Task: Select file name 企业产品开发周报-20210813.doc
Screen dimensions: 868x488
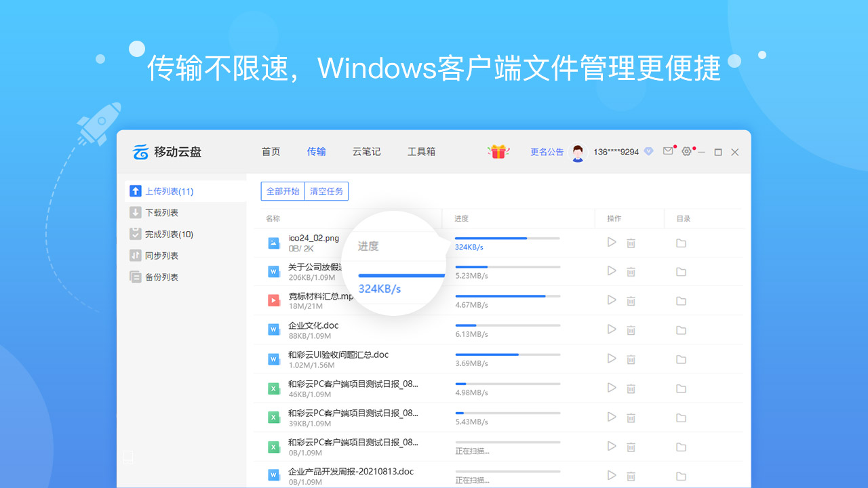Action: (x=351, y=471)
